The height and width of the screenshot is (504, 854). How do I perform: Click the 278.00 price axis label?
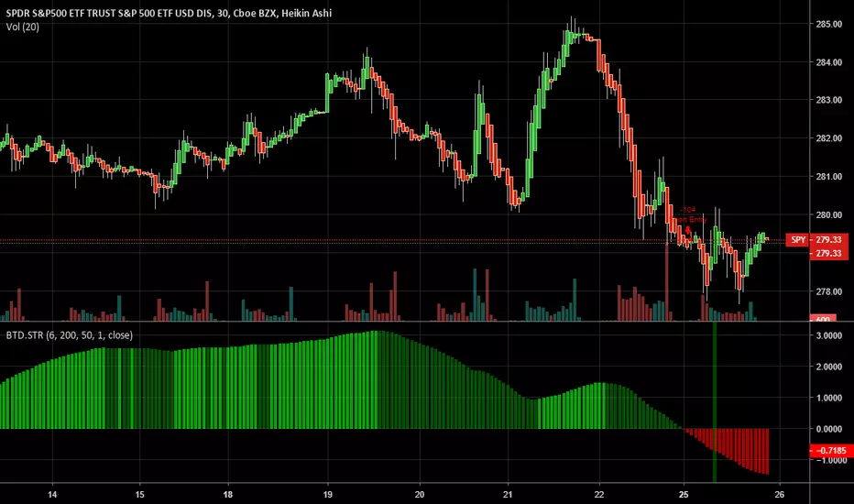point(828,291)
